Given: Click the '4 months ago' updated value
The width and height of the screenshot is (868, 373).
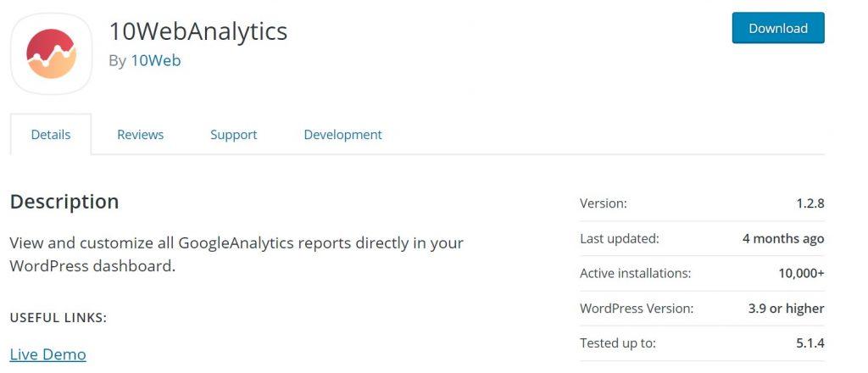Looking at the screenshot, I should point(783,238).
